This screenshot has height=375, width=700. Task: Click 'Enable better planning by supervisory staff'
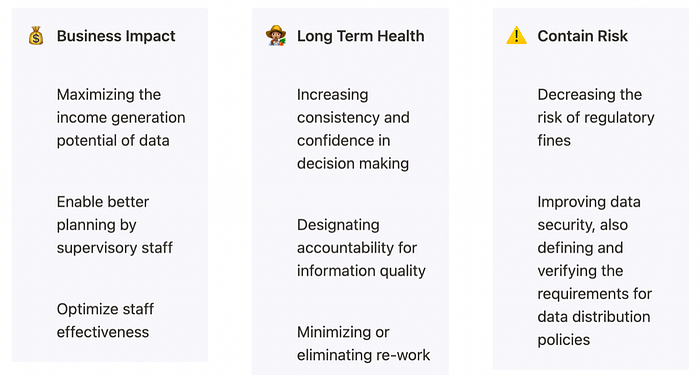[115, 225]
